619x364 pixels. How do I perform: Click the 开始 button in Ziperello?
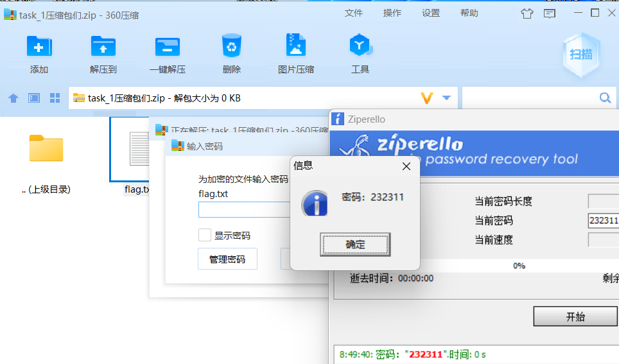(575, 316)
